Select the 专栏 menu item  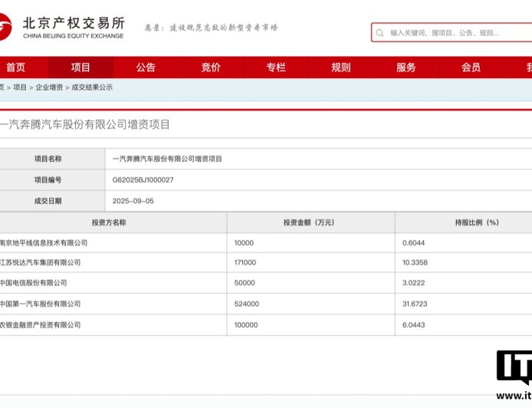276,67
